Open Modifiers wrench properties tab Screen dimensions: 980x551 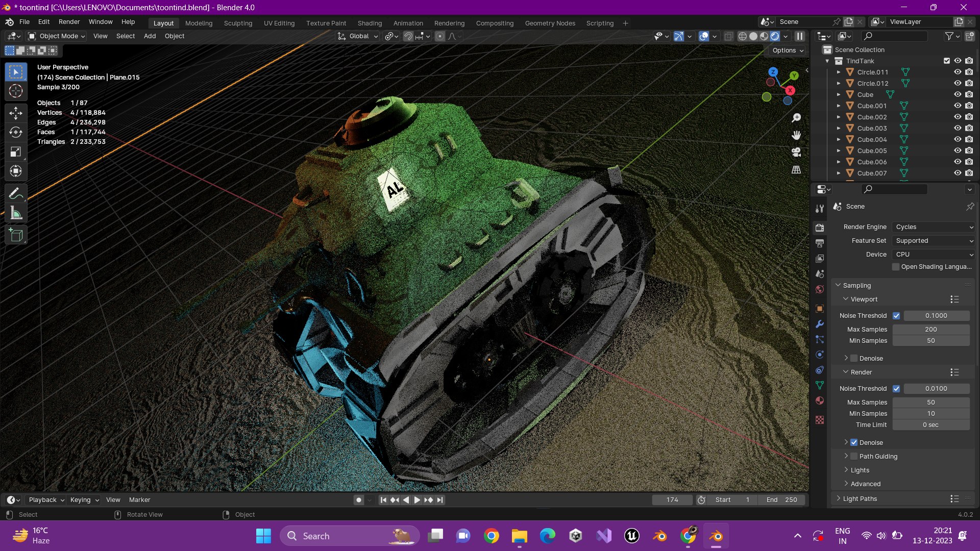click(x=820, y=324)
